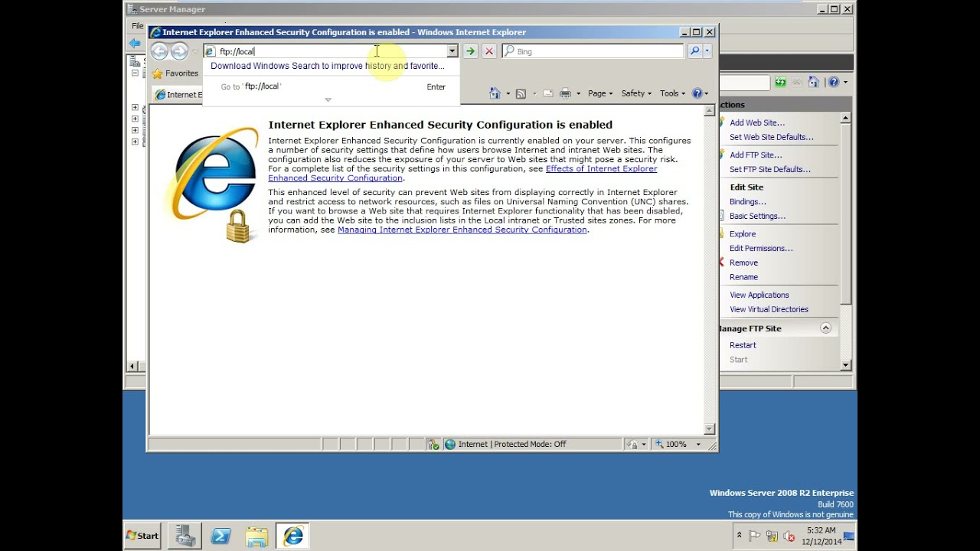This screenshot has height=551, width=980.
Task: Open Basic Settings action
Action: [757, 216]
